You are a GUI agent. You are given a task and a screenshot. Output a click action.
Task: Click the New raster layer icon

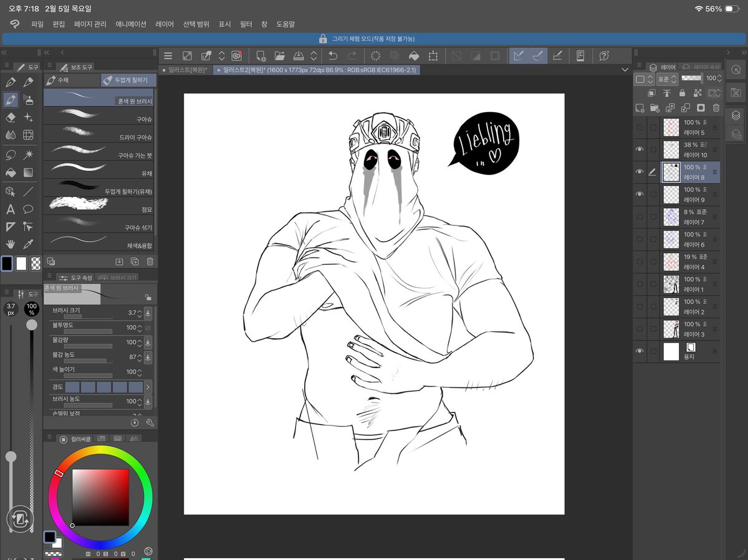pos(640,108)
